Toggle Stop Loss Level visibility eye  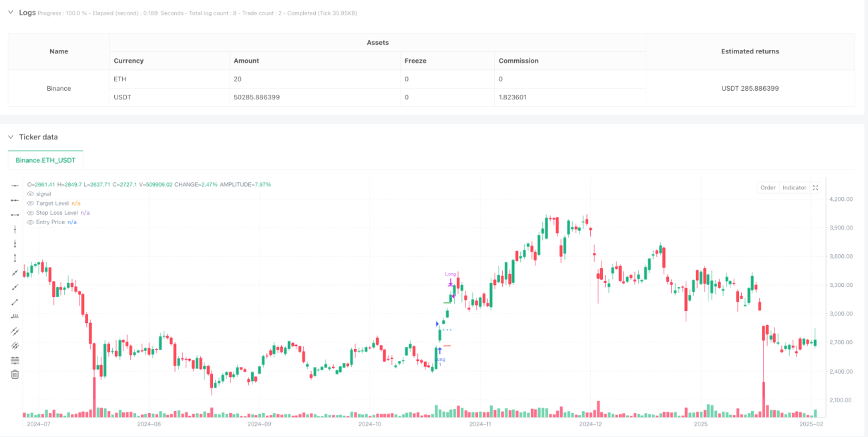tap(30, 212)
